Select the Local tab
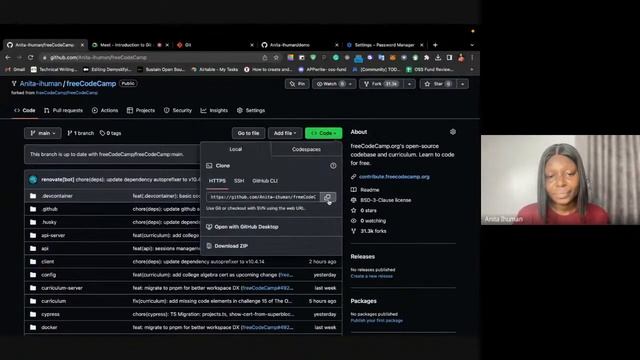The image size is (640, 360). click(x=236, y=149)
